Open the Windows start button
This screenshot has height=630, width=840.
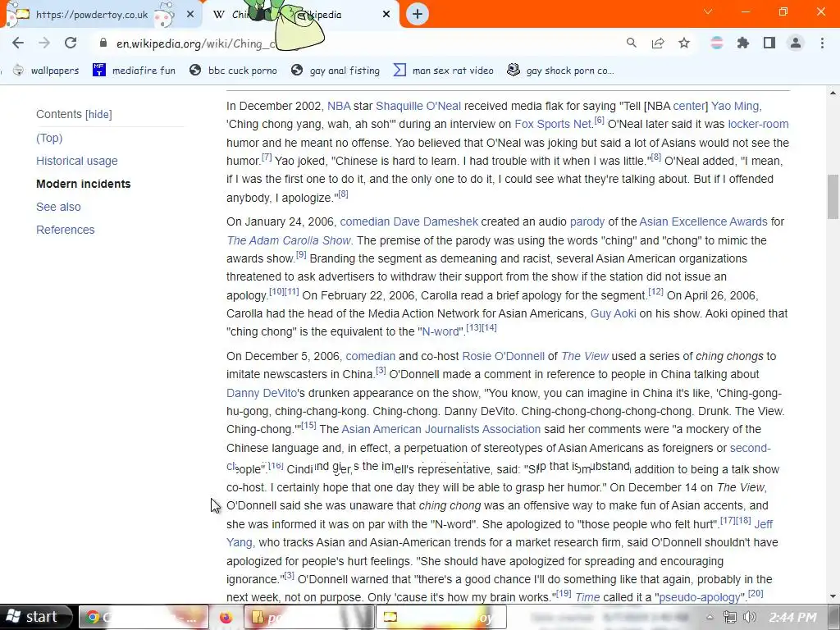34,617
